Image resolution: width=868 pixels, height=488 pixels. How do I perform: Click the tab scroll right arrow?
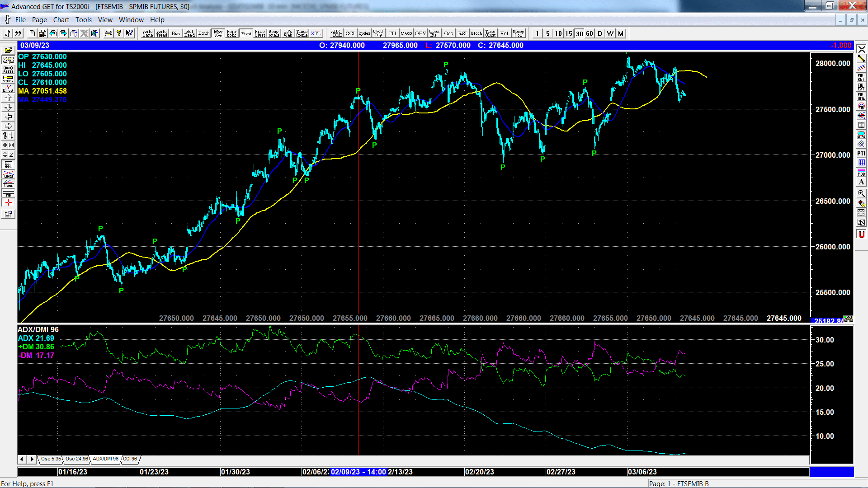(32, 459)
